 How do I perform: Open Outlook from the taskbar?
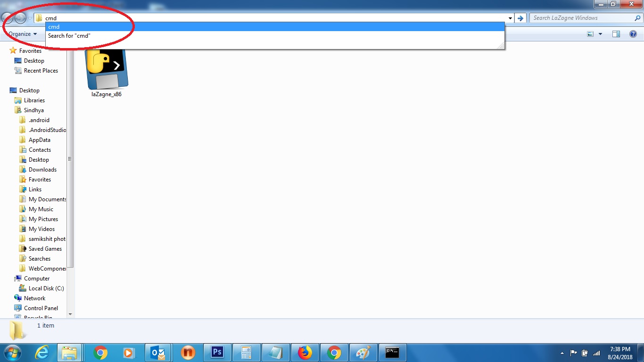(x=157, y=353)
